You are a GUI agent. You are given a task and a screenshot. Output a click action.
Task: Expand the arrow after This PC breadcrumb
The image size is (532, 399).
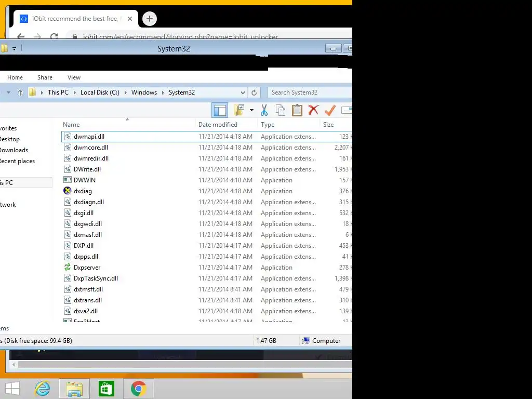[x=75, y=92]
